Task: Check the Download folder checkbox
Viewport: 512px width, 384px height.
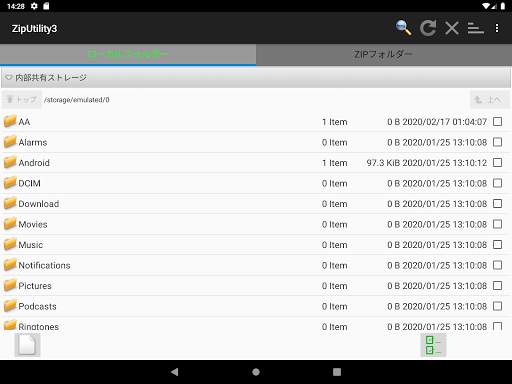Action: point(497,204)
